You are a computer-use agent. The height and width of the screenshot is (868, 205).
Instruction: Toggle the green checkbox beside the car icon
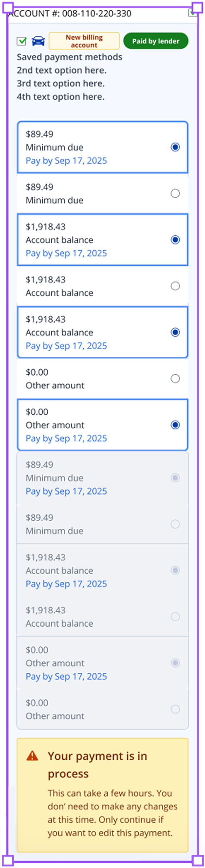[x=22, y=41]
